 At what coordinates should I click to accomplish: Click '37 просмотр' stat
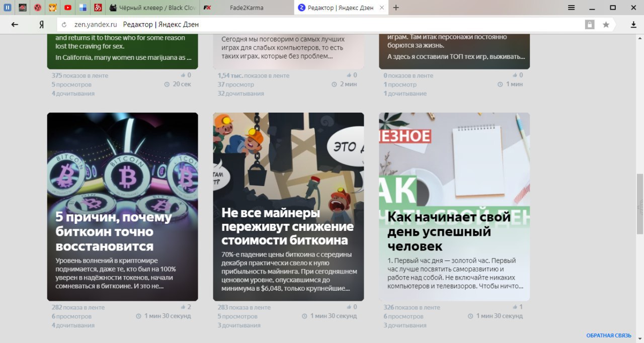coord(235,84)
